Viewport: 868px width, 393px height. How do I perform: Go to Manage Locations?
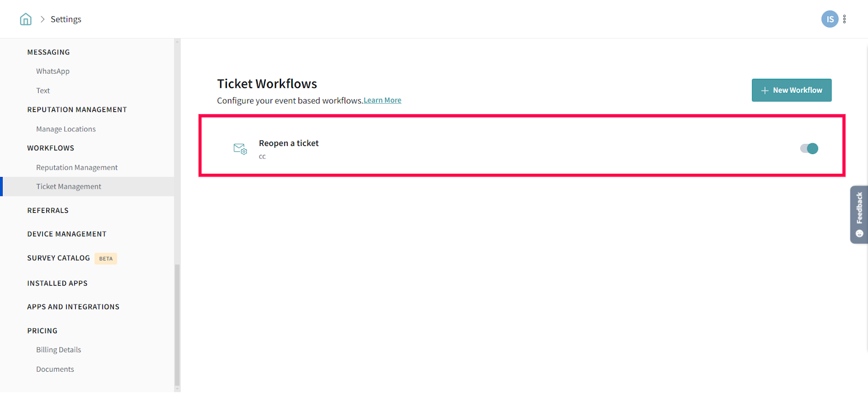66,129
